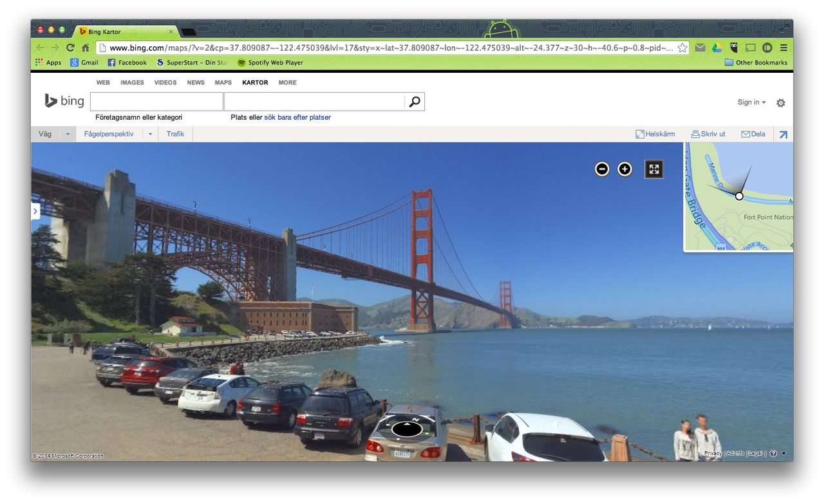Toggle the panorama expand control beside the minimap
The height and width of the screenshot is (504, 824).
[653, 169]
